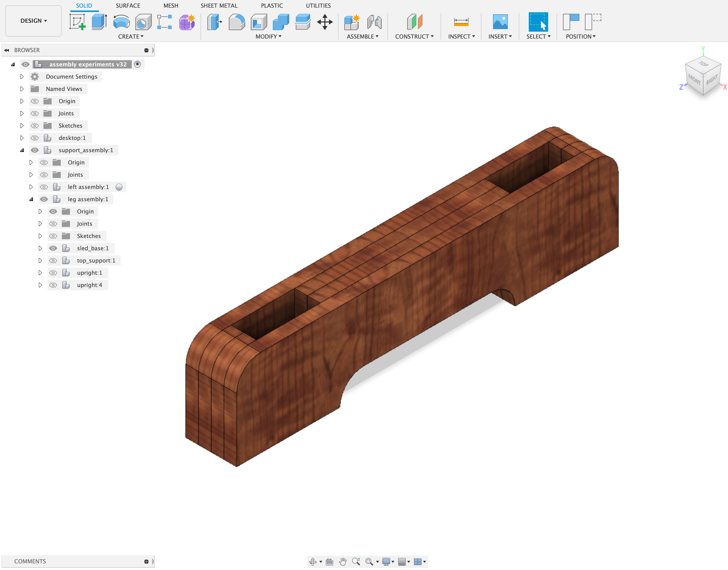This screenshot has width=728, height=570.
Task: Open the DESIGN workspace dropdown
Action: 33,21
